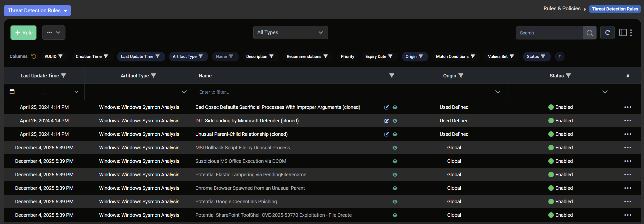Screen dimensions: 644x224
Task: Click the magnifier search icon
Action: click(x=589, y=33)
